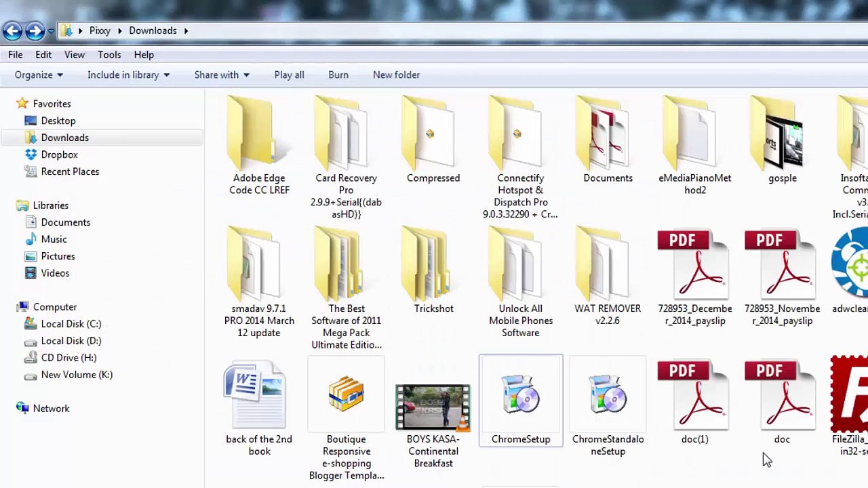Screen dimensions: 868x488
Task: Select the Connectify Hotspot & Dispatch Pro folder
Action: (x=520, y=157)
